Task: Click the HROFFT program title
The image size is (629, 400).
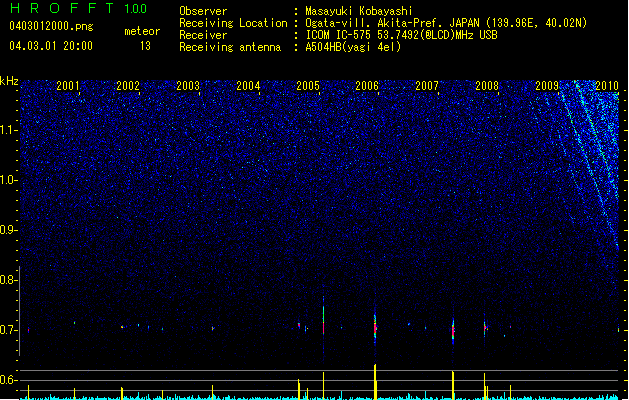Action: coord(61,8)
